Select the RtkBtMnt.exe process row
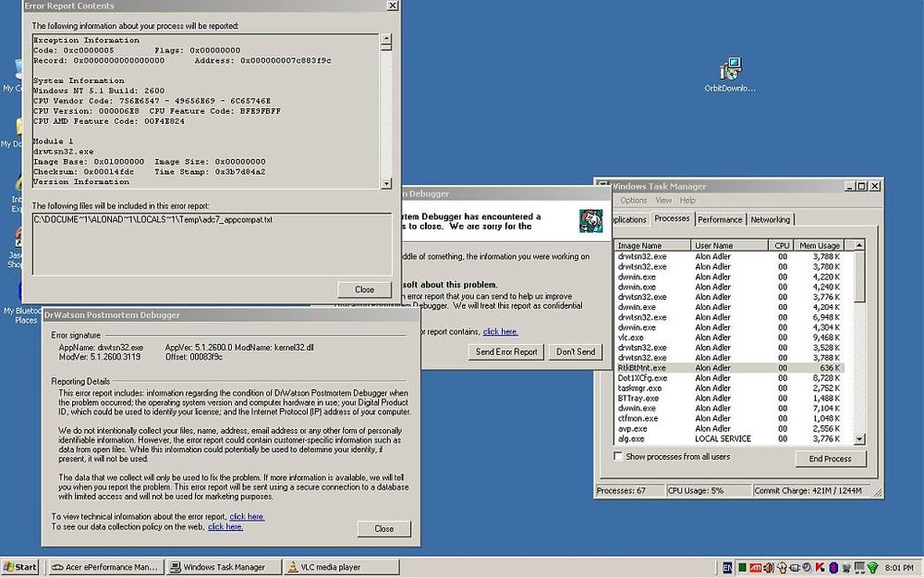The image size is (924, 578). [x=730, y=367]
